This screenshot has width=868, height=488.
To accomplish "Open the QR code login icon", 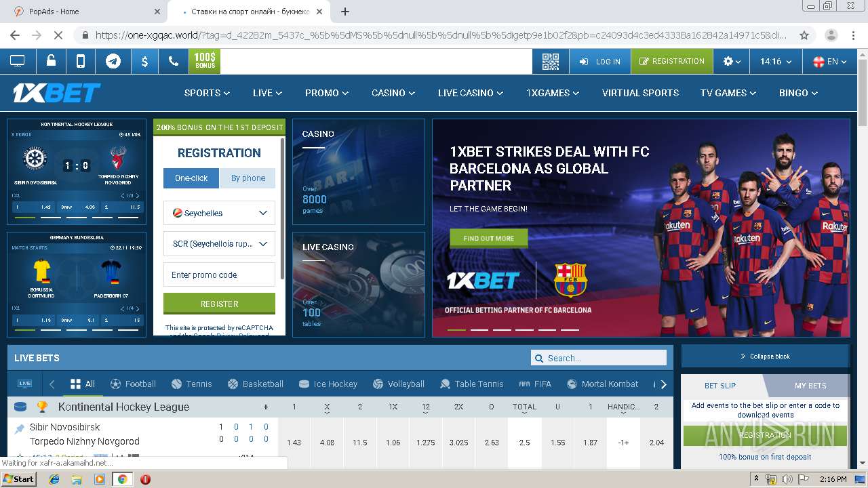I will [551, 61].
